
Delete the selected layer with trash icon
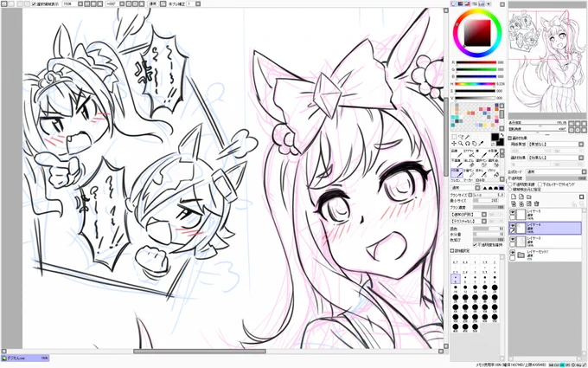tap(537, 203)
